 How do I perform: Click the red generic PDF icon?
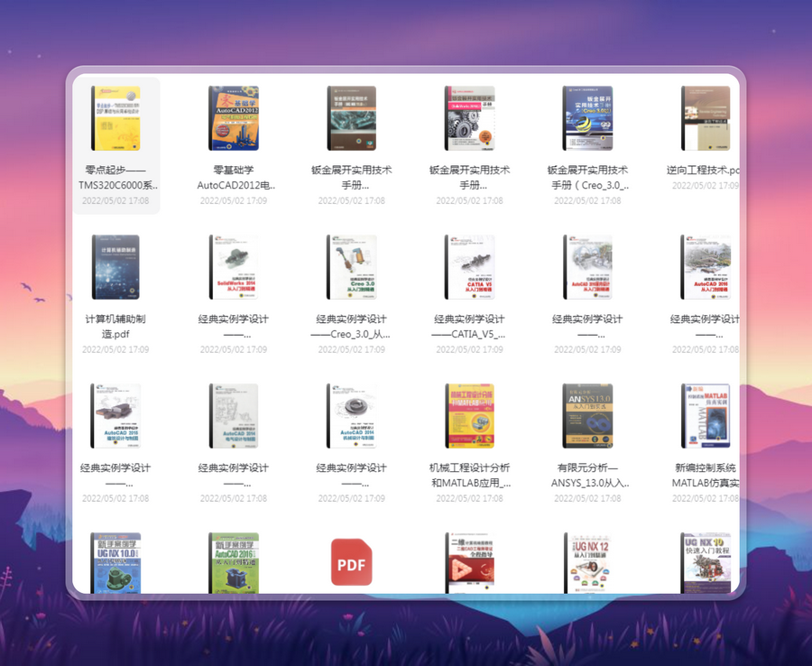click(x=352, y=562)
